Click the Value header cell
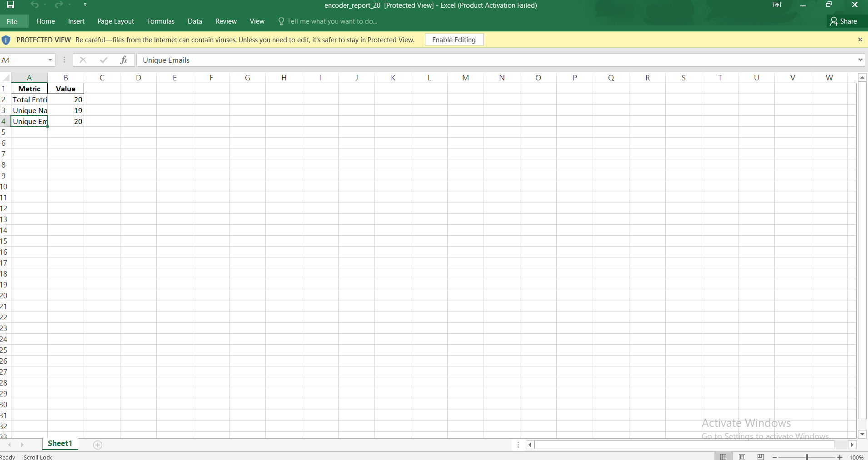 pyautogui.click(x=66, y=89)
